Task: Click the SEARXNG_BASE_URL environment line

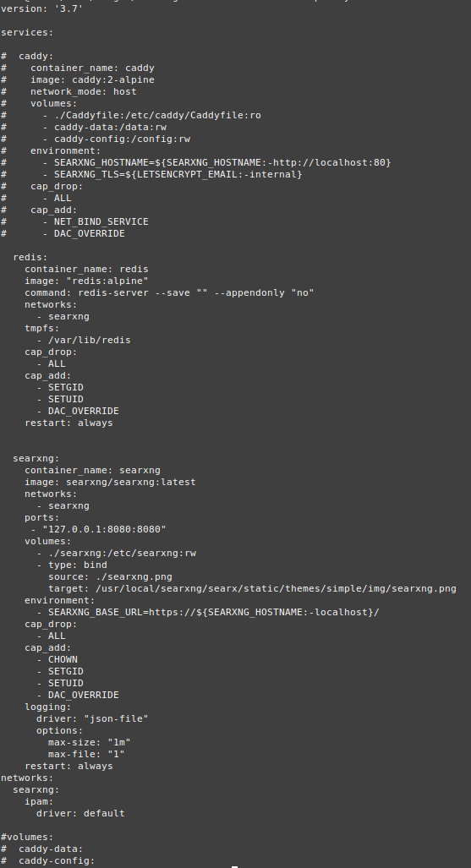Action: click(x=213, y=612)
